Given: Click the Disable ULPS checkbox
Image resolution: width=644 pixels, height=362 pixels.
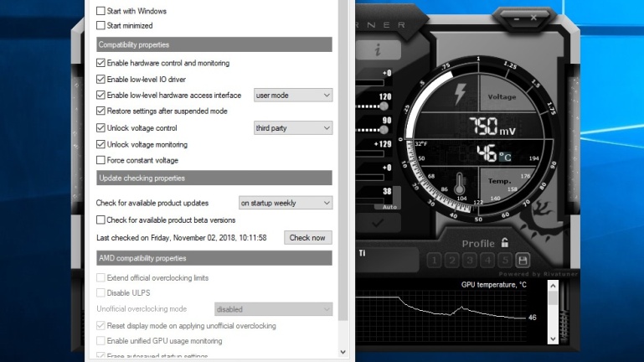Looking at the screenshot, I should pos(100,292).
